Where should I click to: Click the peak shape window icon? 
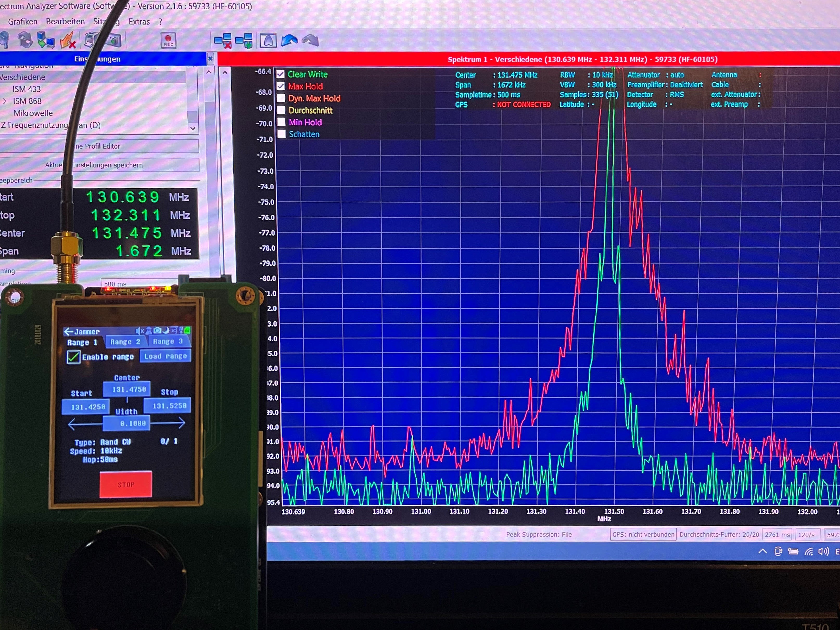pos(268,40)
